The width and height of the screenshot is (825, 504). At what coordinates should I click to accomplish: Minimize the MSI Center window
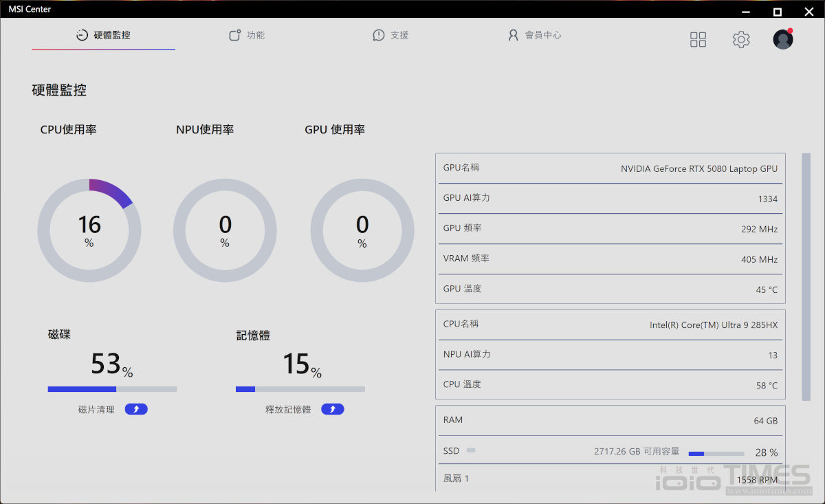click(x=745, y=12)
